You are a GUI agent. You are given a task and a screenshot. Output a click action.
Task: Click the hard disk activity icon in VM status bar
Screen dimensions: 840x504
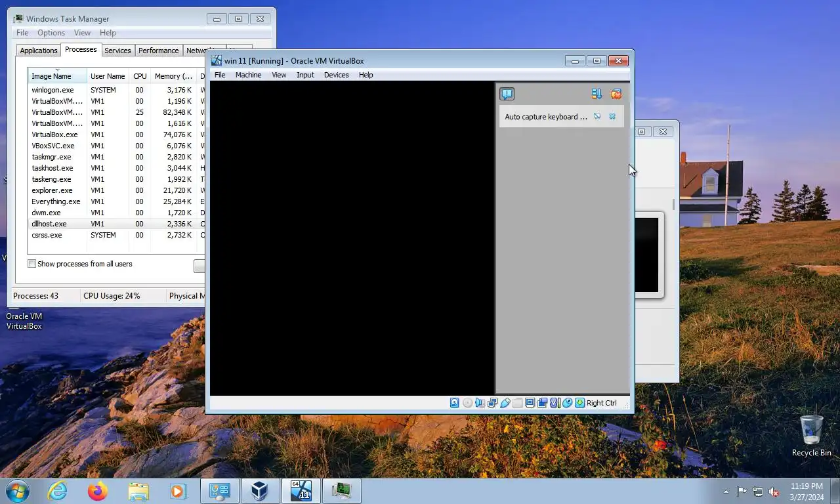pos(454,403)
